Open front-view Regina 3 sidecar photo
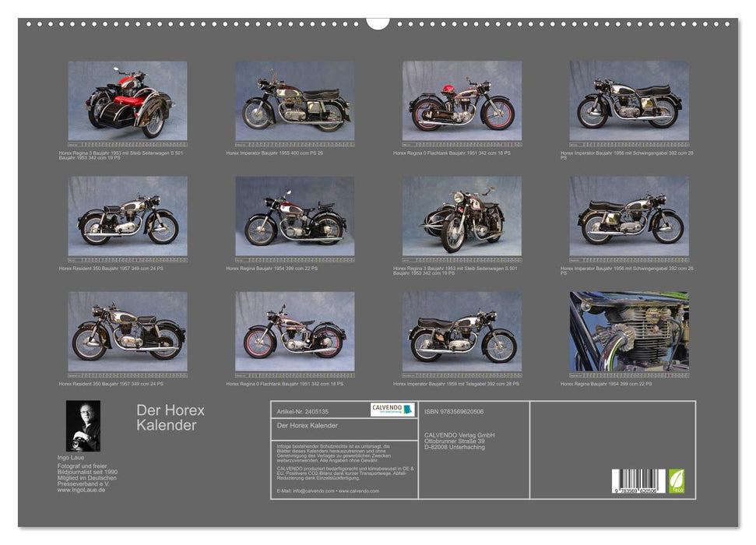756x545 pixels. tap(462, 216)
